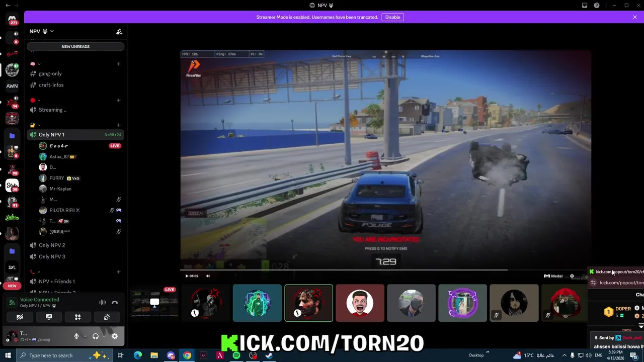This screenshot has width=644, height=362.
Task: Open the Medal link below the video
Action: [553, 276]
